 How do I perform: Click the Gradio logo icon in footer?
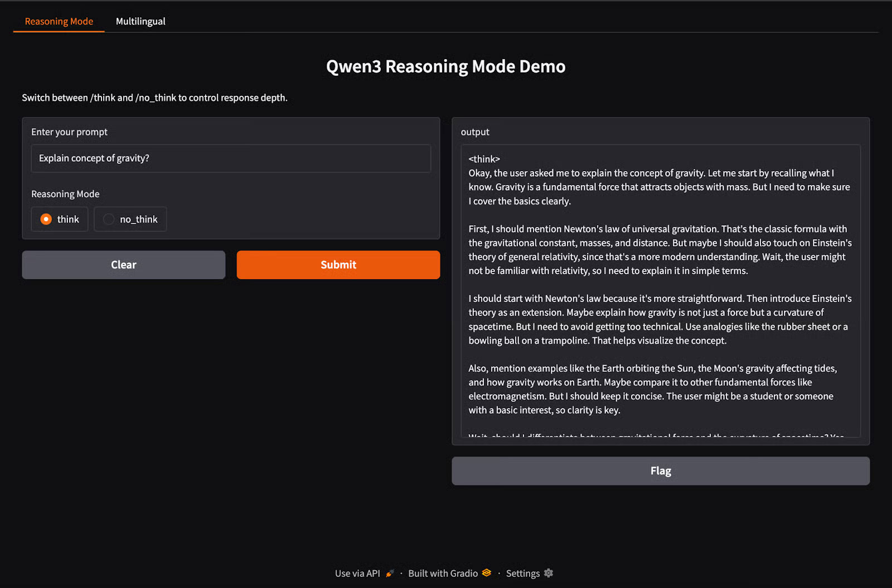[x=487, y=573]
